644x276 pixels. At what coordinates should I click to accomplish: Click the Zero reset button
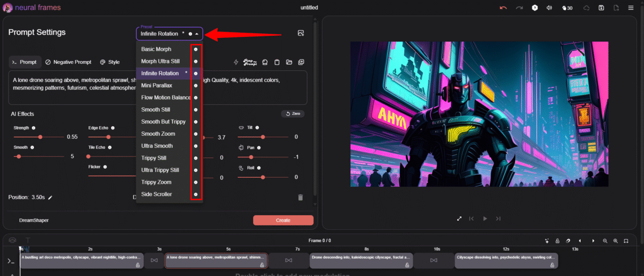click(293, 114)
